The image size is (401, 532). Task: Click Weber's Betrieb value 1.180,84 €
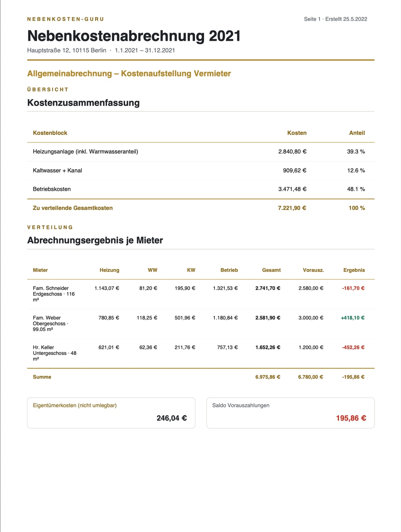[225, 318]
